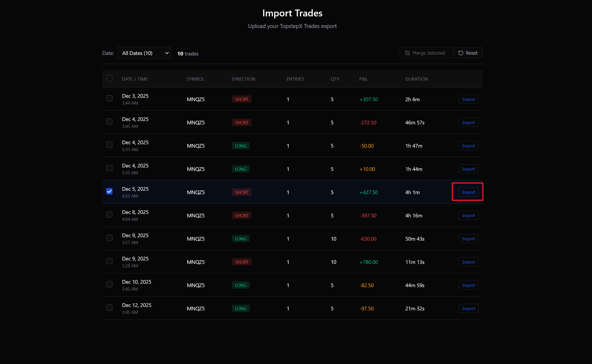Click the chevron on the Date selector
Image resolution: width=592 pixels, height=364 pixels.
click(x=166, y=53)
